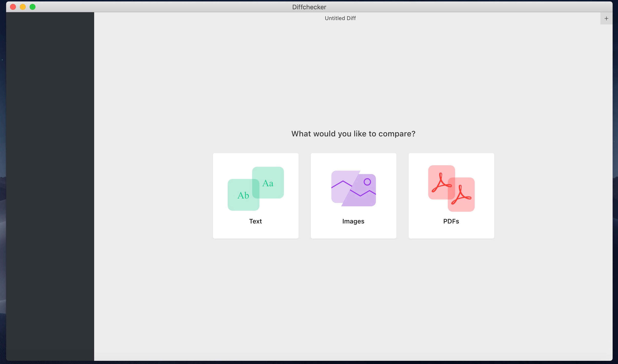Minimize the Diffchecker window
Screen dimensions: 618x364
pos(23,7)
